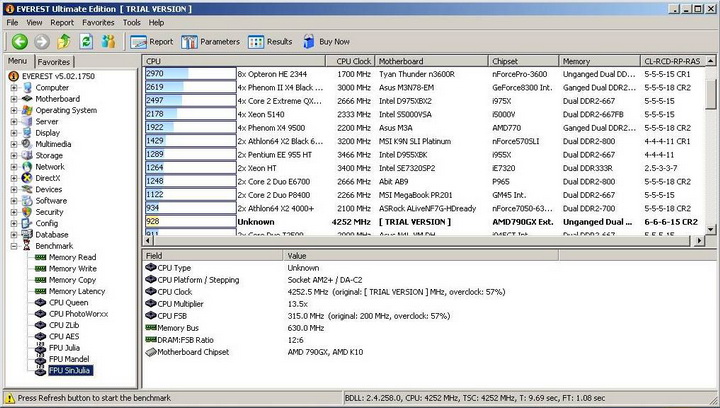
Task: Open the Memory Copy benchmark
Action: point(72,280)
